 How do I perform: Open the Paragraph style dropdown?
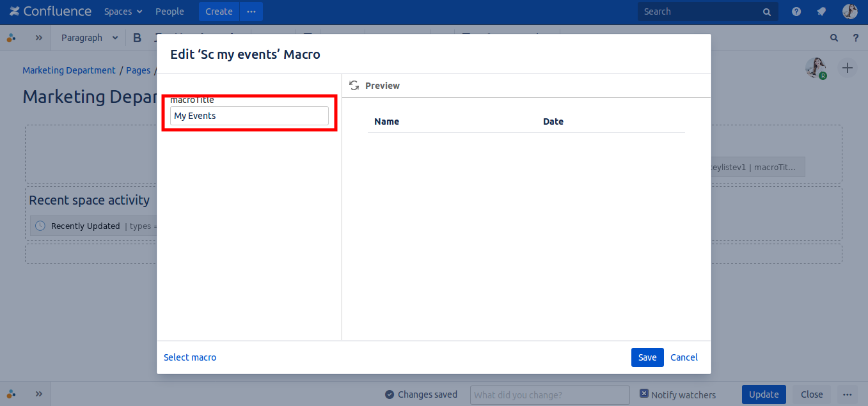[90, 38]
